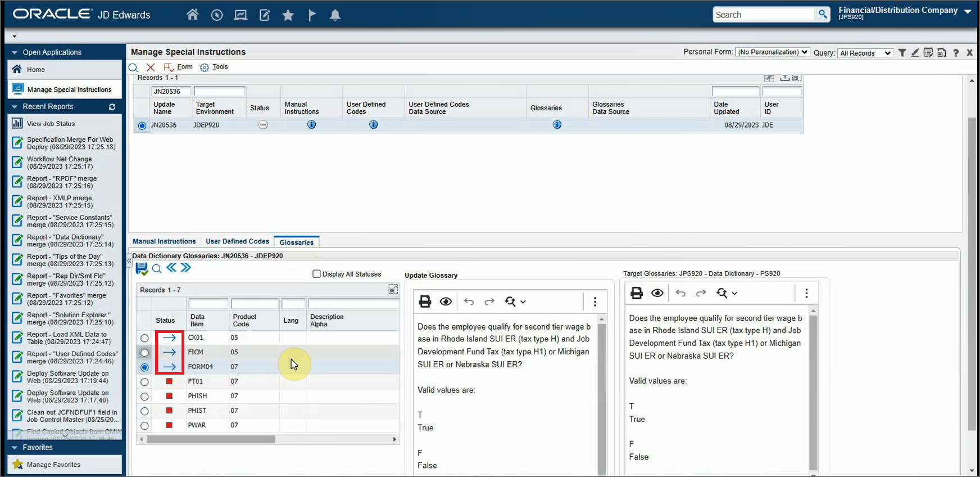
Task: Open the notes edit icon in header
Action: pos(265,15)
